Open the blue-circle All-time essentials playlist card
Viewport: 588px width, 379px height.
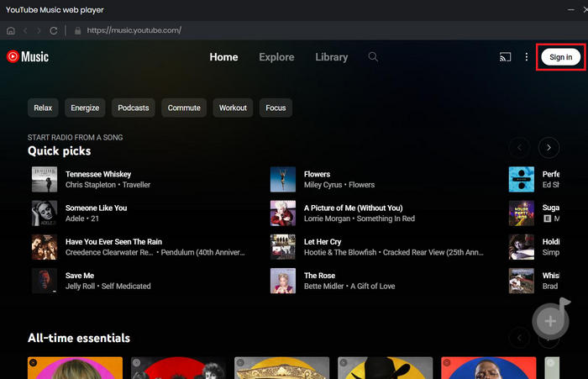click(x=489, y=368)
